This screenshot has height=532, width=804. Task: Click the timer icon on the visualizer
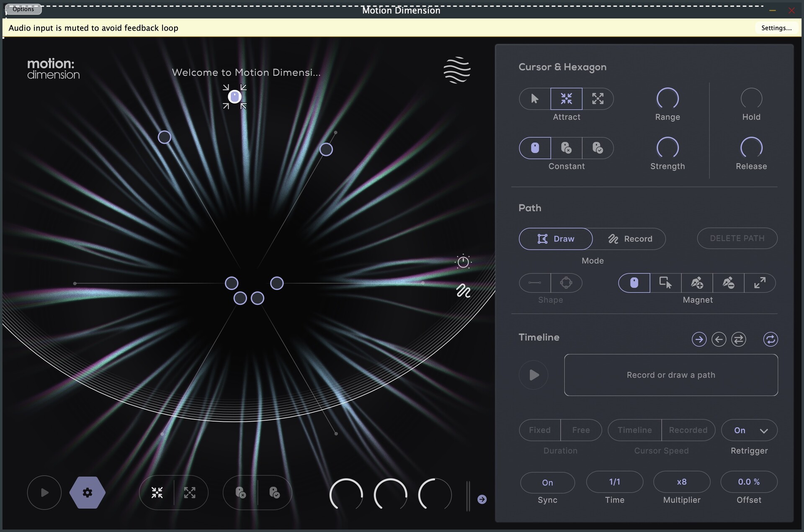click(x=463, y=262)
